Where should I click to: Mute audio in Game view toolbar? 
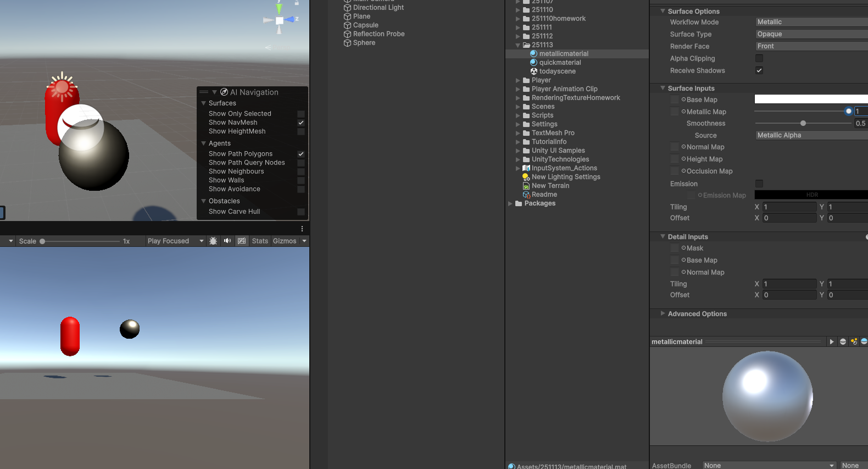(227, 241)
